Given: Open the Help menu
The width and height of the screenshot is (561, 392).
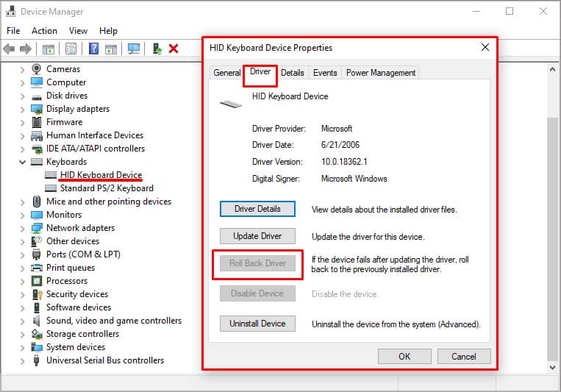Looking at the screenshot, I should point(108,31).
